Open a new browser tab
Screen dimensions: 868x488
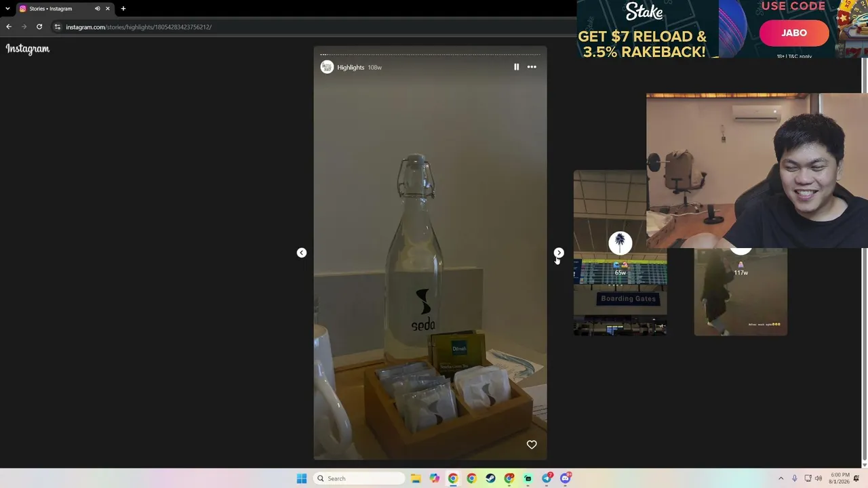pyautogui.click(x=123, y=9)
